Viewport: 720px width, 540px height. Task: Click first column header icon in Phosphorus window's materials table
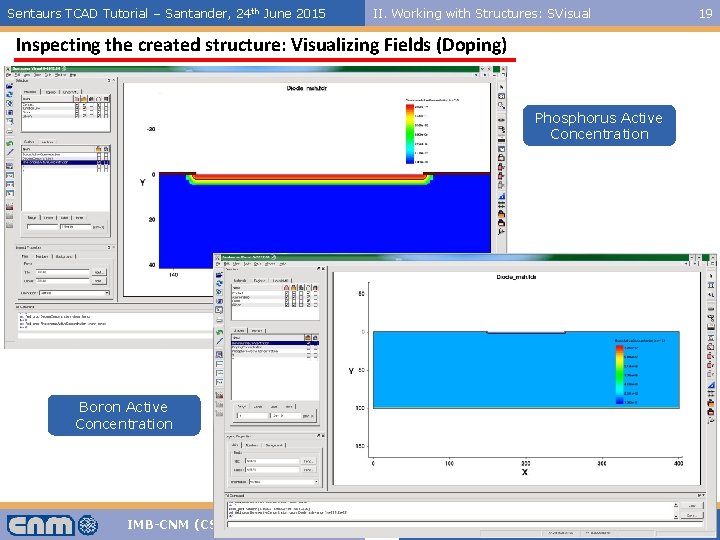[77, 99]
